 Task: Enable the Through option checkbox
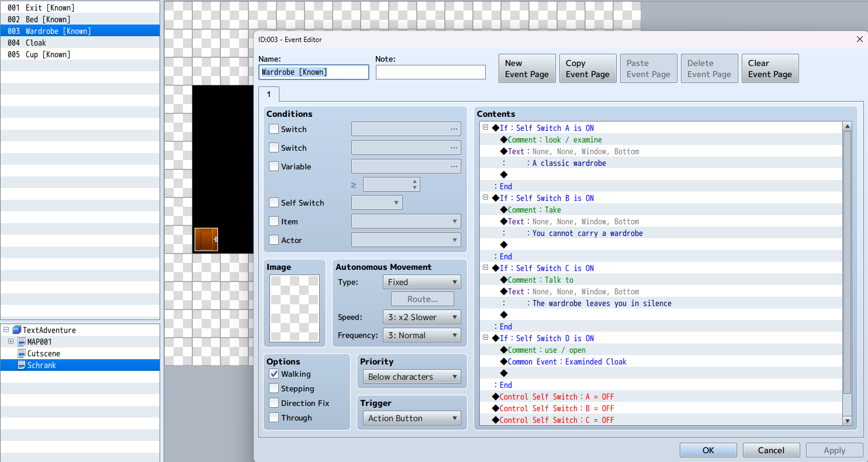pyautogui.click(x=274, y=418)
